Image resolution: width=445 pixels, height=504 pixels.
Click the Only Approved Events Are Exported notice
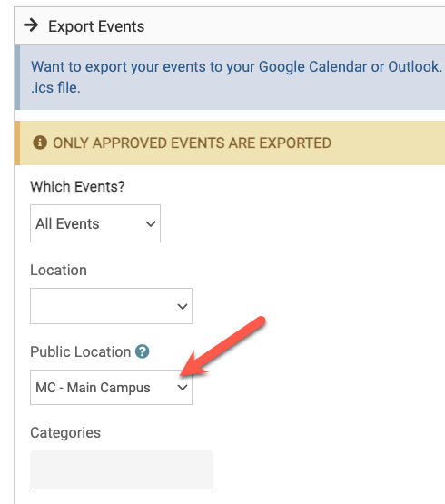pyautogui.click(x=193, y=143)
